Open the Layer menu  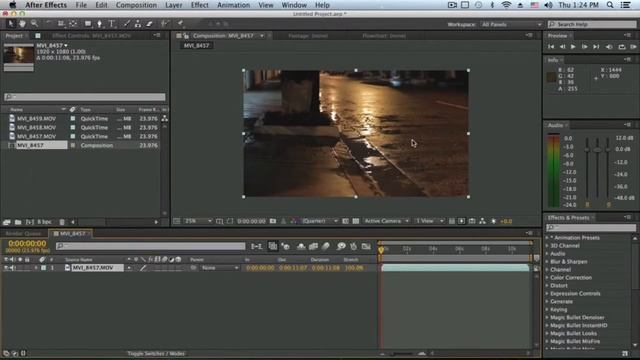point(173,5)
